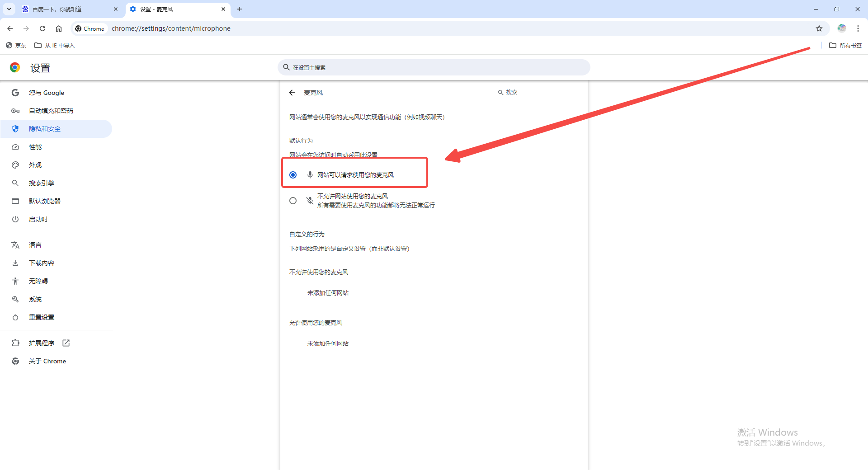Open 性能 settings section
This screenshot has width=868, height=470.
pos(57,147)
